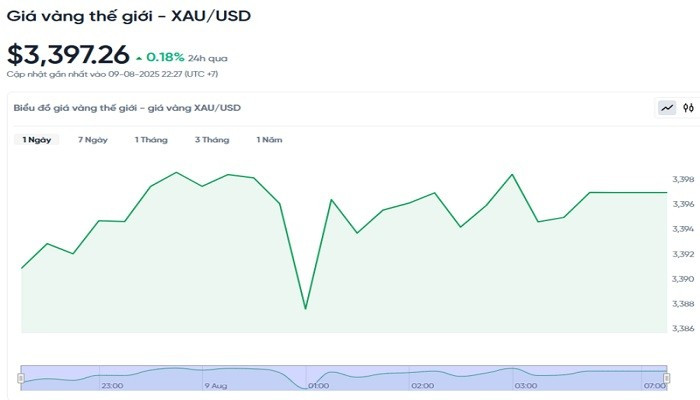
Task: Select the 7 Ngày time range
Action: 92,140
